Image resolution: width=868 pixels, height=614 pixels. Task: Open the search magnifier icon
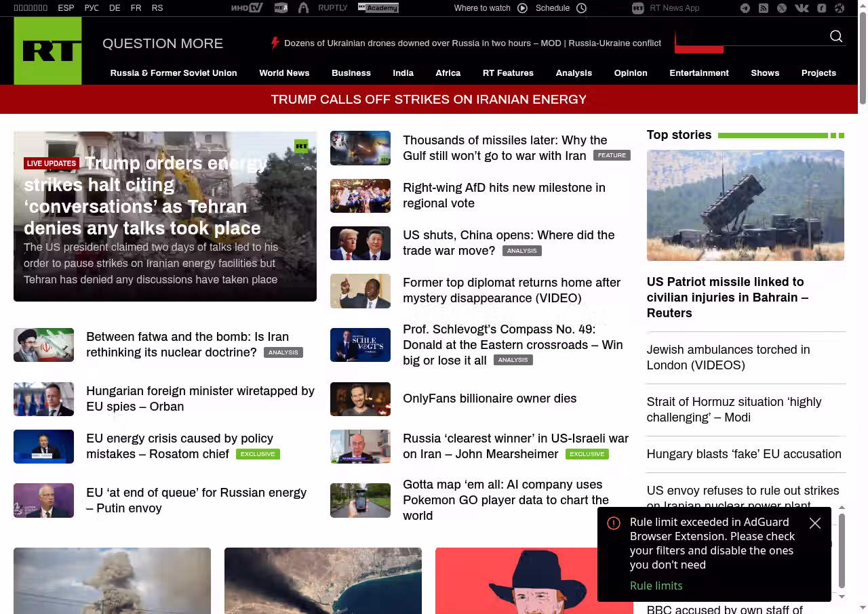(x=836, y=37)
